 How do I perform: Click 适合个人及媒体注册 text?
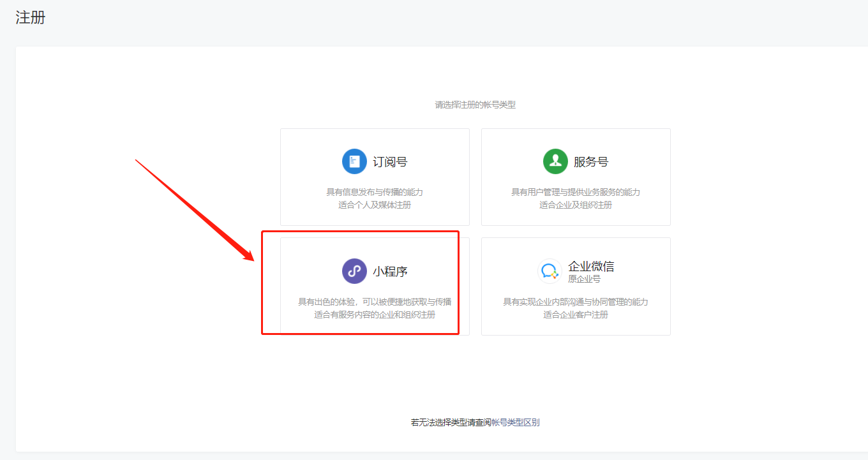(x=375, y=205)
